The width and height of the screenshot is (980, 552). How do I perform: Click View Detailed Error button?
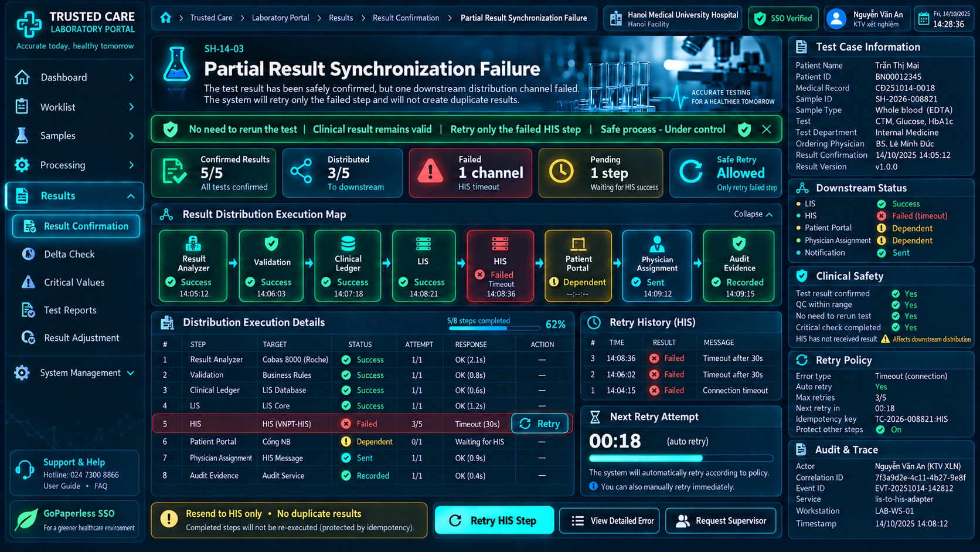610,521
